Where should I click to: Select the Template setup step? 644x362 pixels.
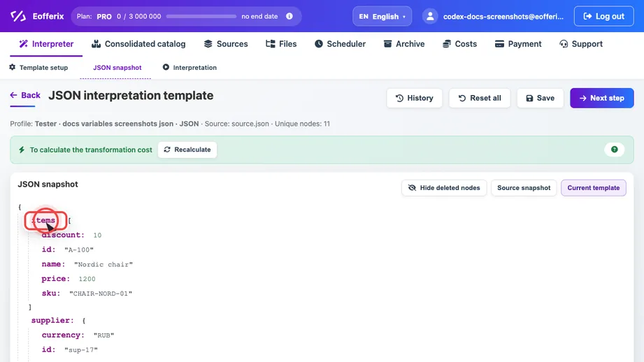tap(38, 67)
